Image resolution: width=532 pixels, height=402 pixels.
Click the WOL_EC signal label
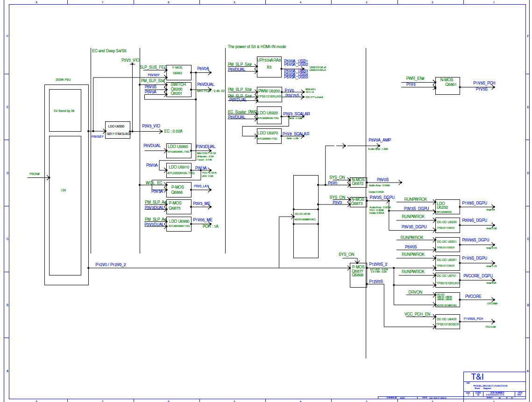tap(154, 183)
